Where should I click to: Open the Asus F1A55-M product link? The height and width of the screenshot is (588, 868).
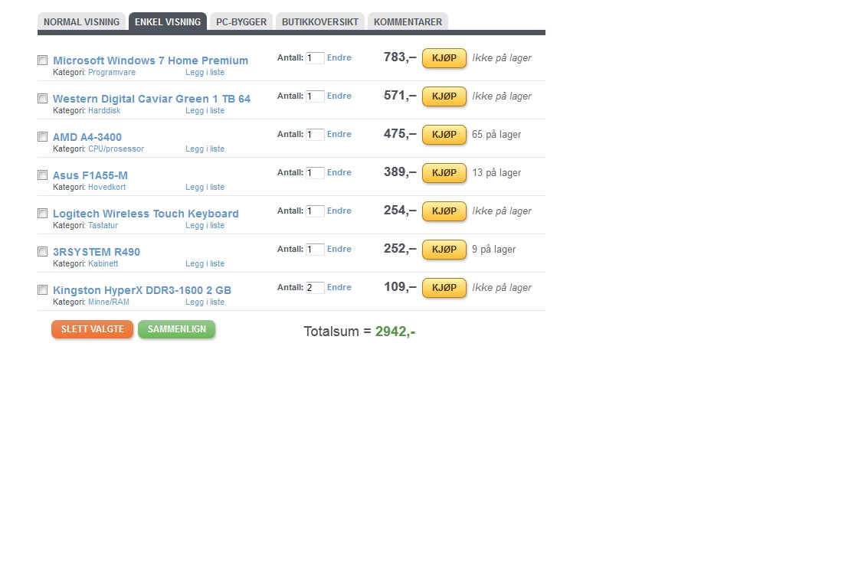[x=90, y=175]
